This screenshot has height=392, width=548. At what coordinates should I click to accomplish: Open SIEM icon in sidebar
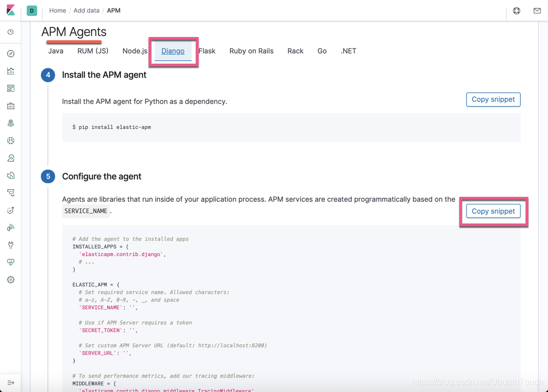(11, 228)
